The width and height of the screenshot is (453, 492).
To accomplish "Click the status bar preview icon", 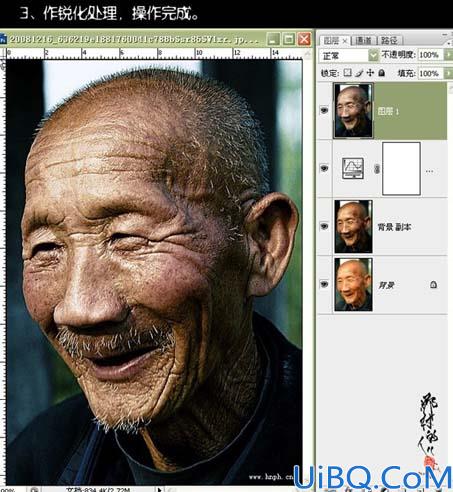I will coord(34,490).
